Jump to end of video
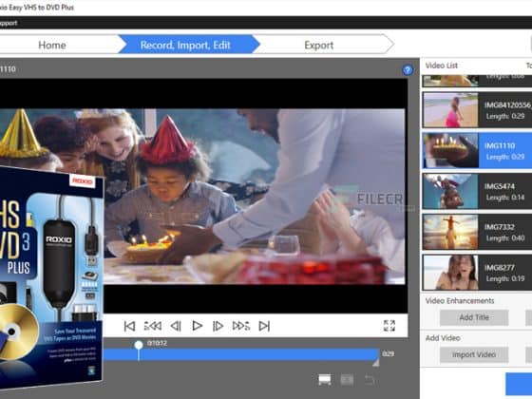Image resolution: width=532 pixels, height=399 pixels. [x=264, y=326]
